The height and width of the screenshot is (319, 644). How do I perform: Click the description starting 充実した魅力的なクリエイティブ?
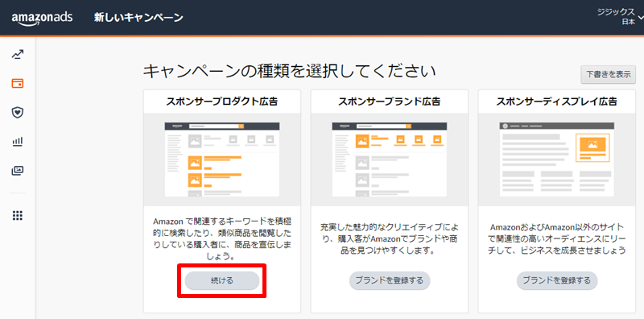tap(390, 238)
